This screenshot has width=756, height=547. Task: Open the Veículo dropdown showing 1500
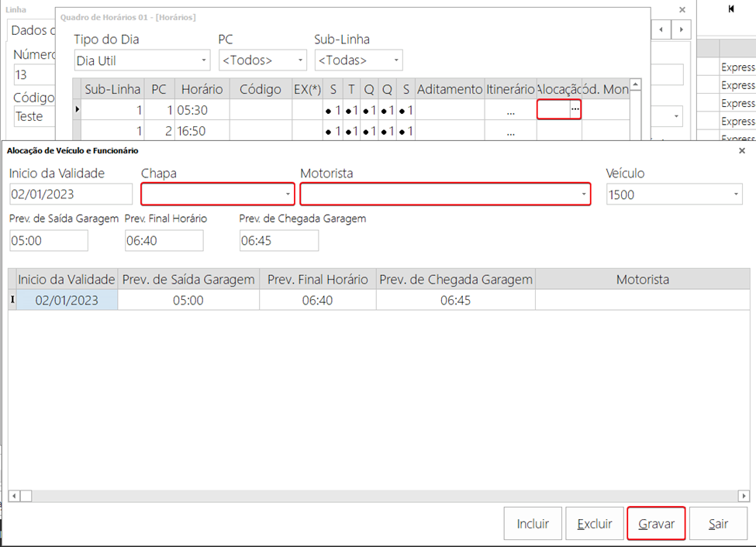click(x=736, y=194)
